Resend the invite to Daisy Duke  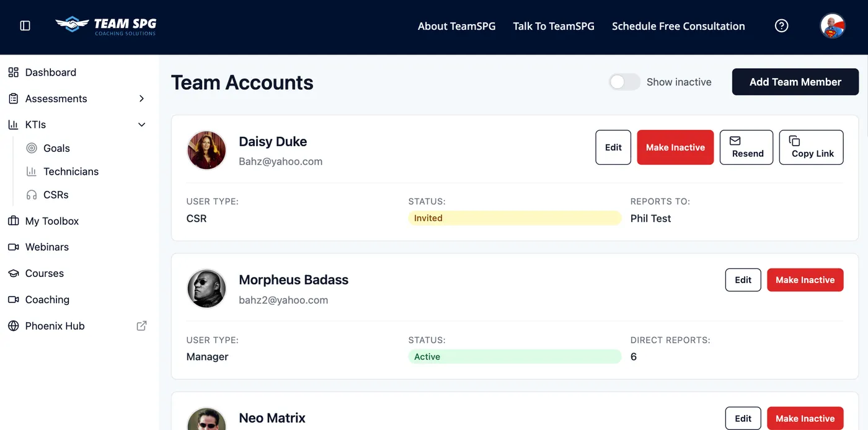746,147
